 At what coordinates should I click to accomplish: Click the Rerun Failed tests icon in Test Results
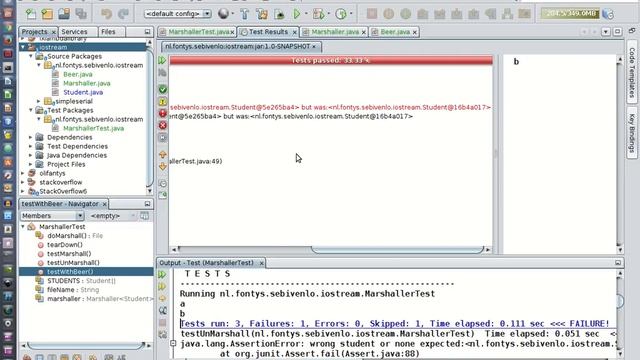(x=162, y=73)
